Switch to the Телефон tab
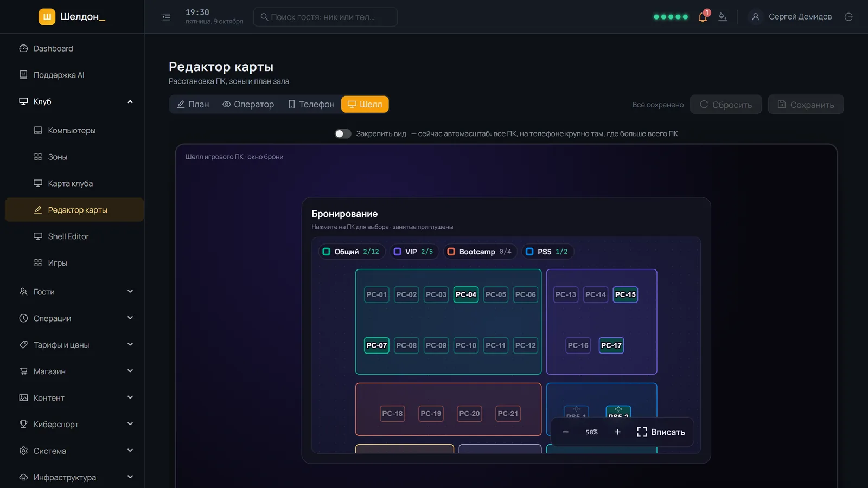868x488 pixels. tap(311, 104)
